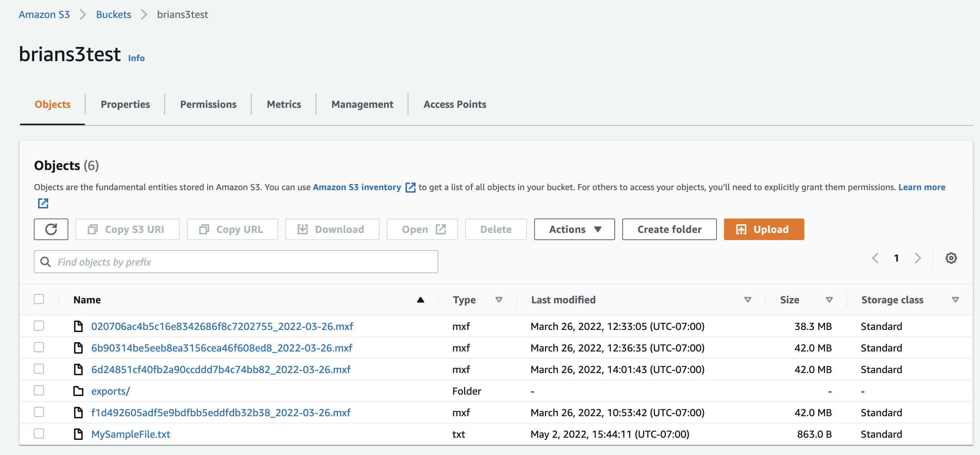This screenshot has width=980, height=455.
Task: Open table preferences gear icon
Action: 951,258
